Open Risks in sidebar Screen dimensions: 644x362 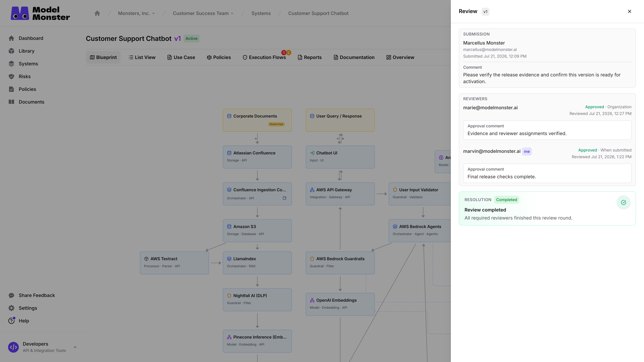click(24, 76)
